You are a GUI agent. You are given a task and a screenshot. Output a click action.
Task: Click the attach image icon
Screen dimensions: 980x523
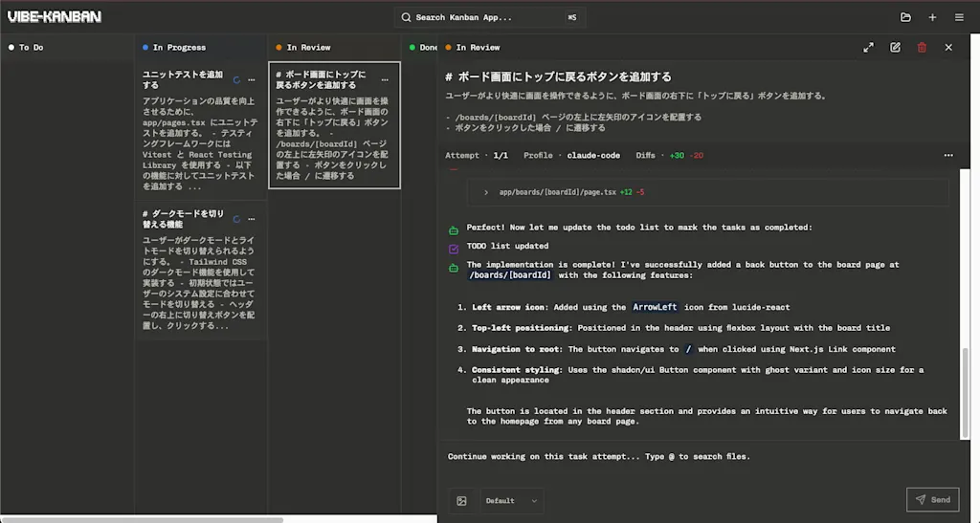462,501
